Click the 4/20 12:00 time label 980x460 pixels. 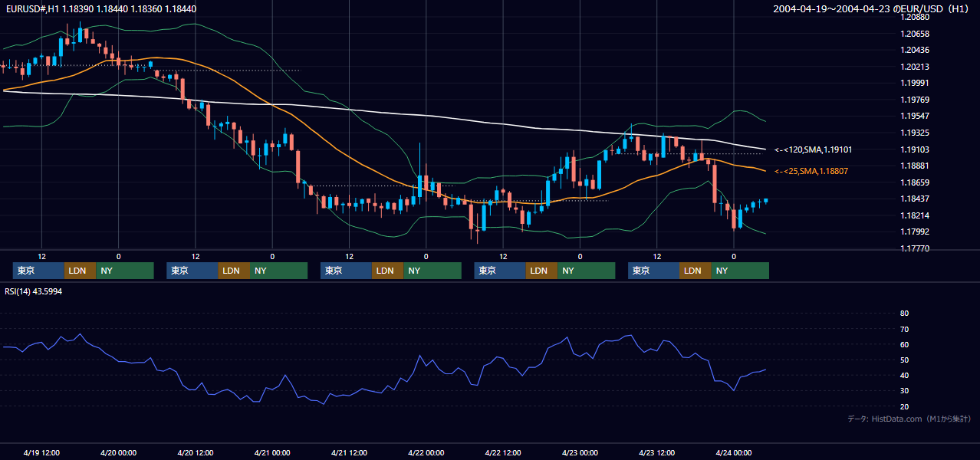pos(195,453)
